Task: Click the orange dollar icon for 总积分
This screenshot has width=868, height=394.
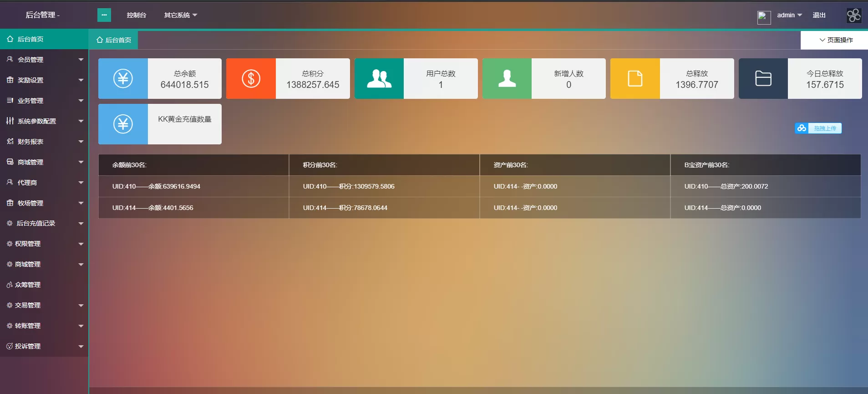Action: [251, 78]
